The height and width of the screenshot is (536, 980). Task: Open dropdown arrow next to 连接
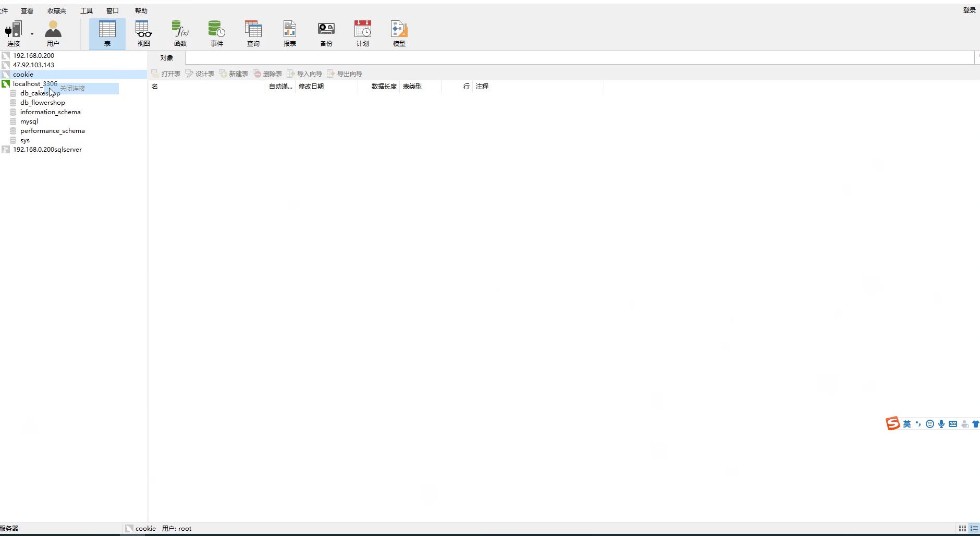tap(32, 34)
